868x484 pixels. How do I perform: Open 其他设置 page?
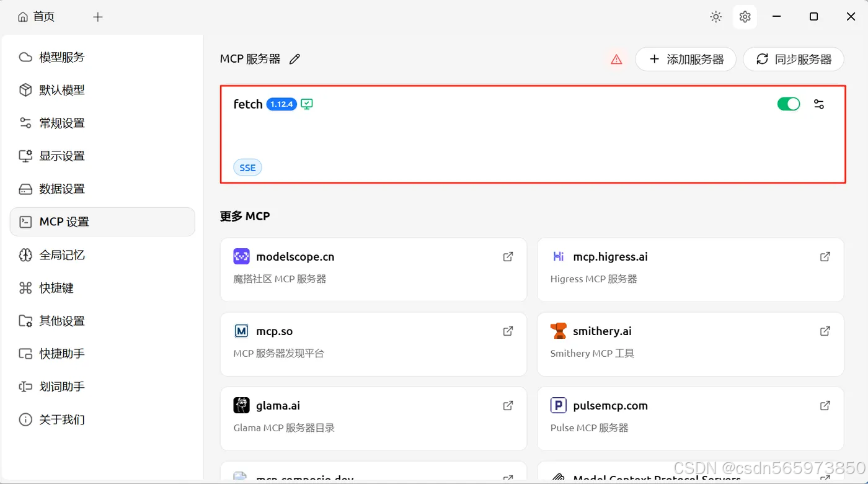[102, 321]
